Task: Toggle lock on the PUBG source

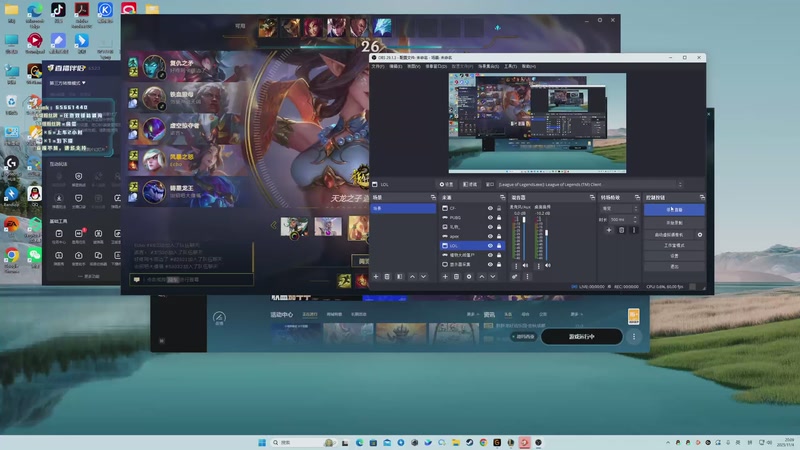Action: point(499,217)
